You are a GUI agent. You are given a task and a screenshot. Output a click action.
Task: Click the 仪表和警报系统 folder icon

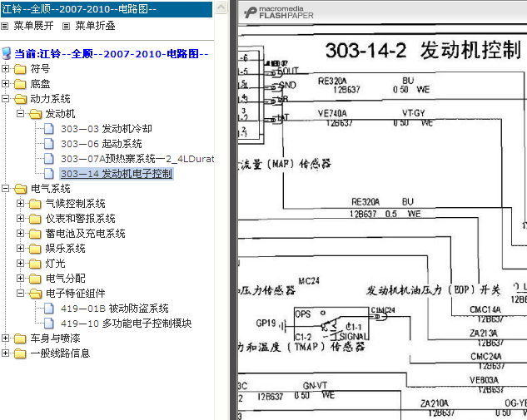click(x=35, y=219)
